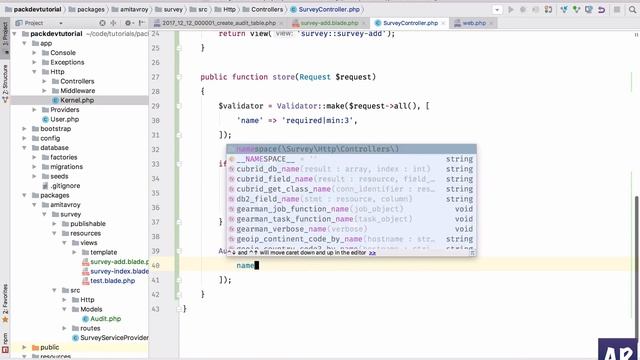
Task: Expand the Console folder
Action: tap(34, 53)
